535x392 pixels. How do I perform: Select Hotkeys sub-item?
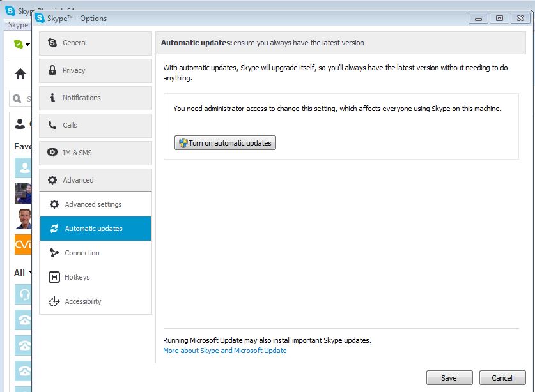click(95, 277)
